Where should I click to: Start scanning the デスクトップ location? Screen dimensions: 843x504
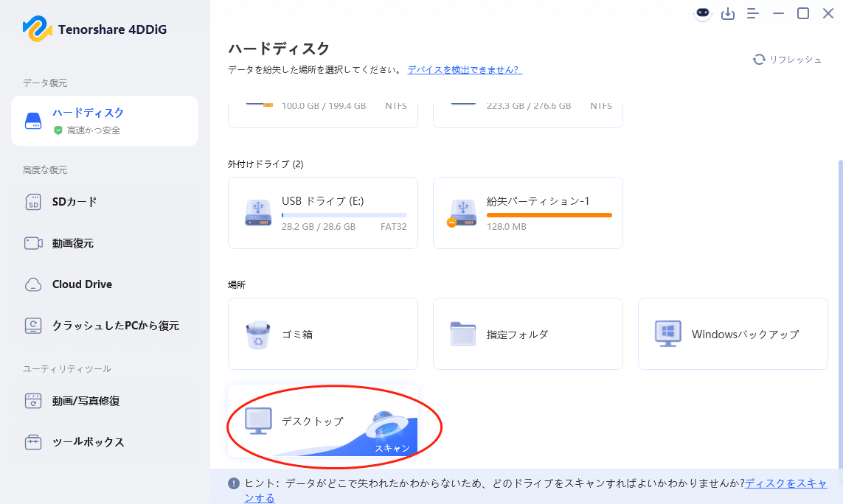[x=322, y=426]
